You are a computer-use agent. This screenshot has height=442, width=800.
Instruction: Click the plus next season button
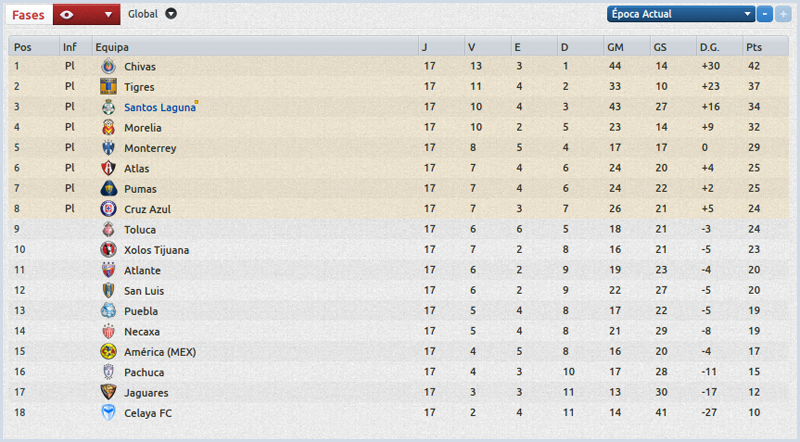(783, 14)
